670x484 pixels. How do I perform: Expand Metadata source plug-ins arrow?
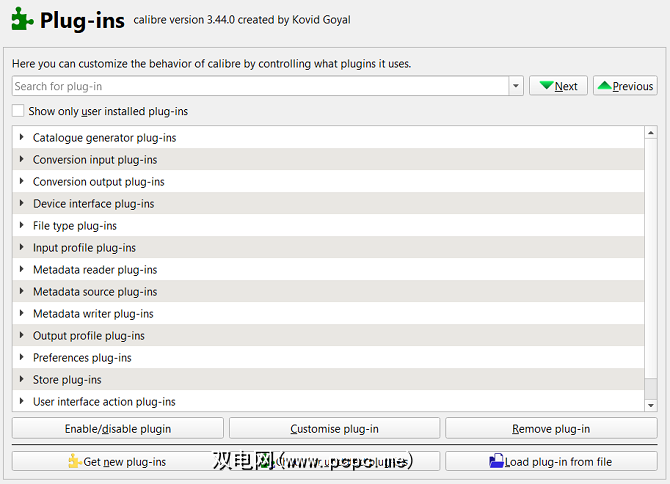click(22, 291)
